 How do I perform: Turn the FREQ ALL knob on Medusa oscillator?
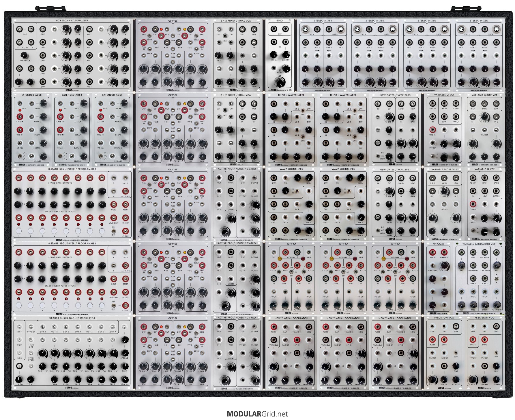pos(125,379)
